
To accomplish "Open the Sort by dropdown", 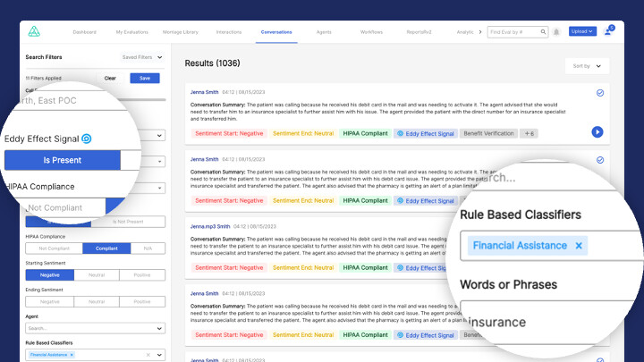I will point(587,66).
